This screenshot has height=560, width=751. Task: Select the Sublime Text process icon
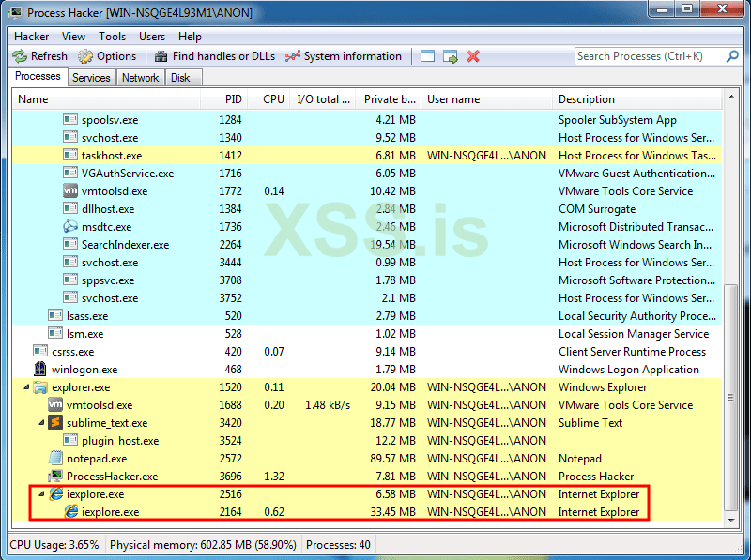pos(55,423)
